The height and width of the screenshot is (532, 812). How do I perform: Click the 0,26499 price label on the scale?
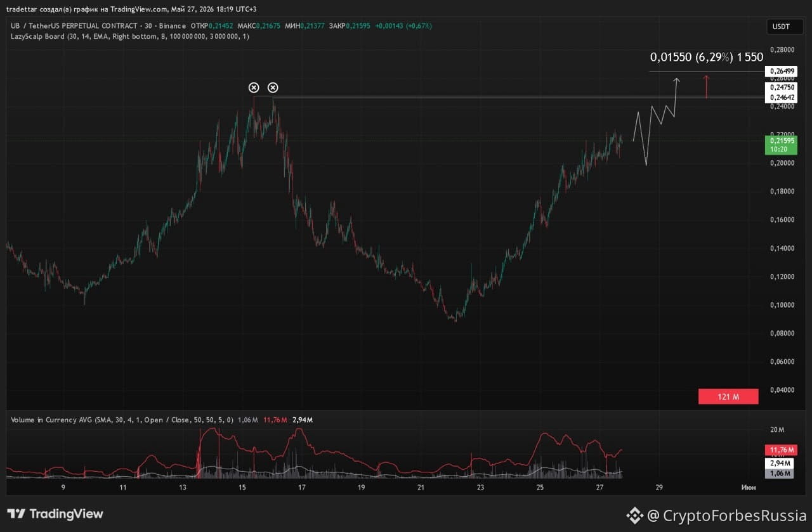[781, 71]
